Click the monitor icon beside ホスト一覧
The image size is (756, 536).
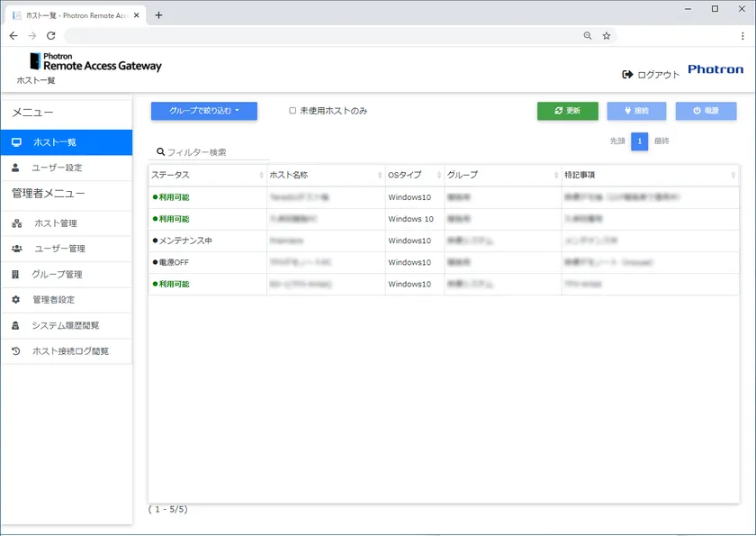pos(16,142)
